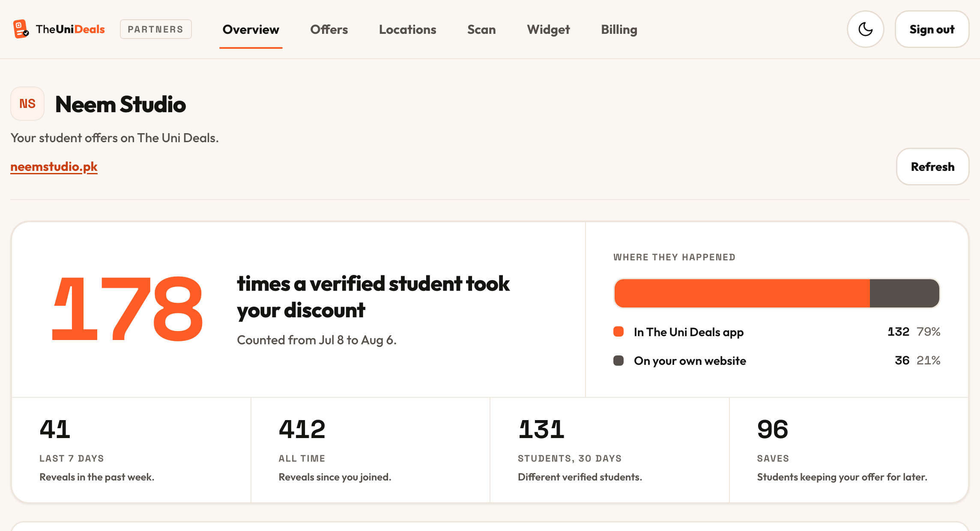Click the 412 stat number

click(x=302, y=430)
